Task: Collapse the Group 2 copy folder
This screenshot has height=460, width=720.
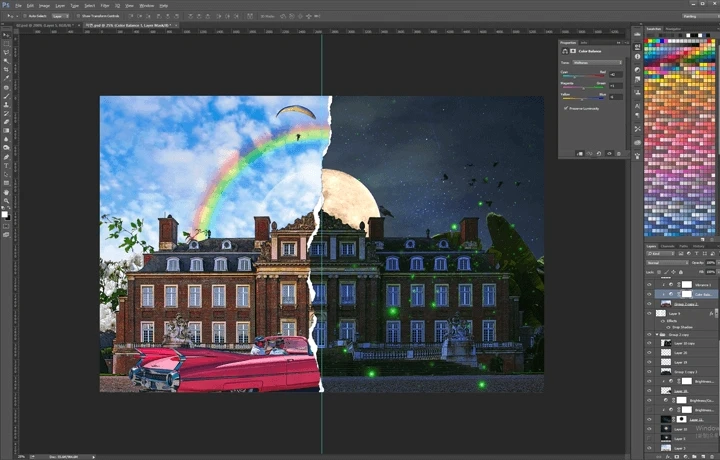Action: (x=657, y=335)
